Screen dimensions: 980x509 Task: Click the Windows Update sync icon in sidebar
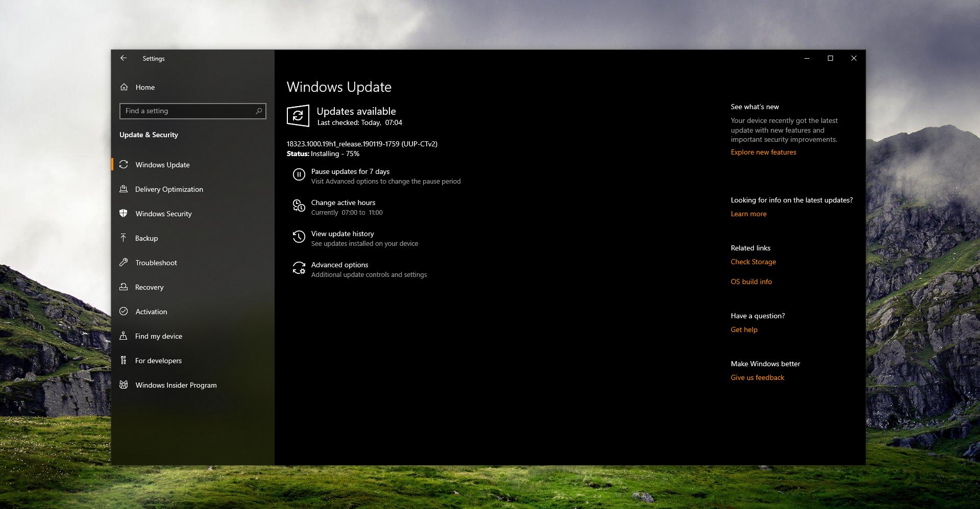[x=124, y=164]
